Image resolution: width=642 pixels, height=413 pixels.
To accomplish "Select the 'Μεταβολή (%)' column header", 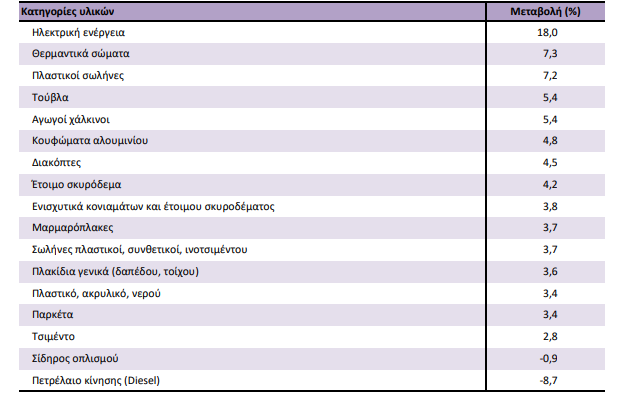I will [x=545, y=11].
